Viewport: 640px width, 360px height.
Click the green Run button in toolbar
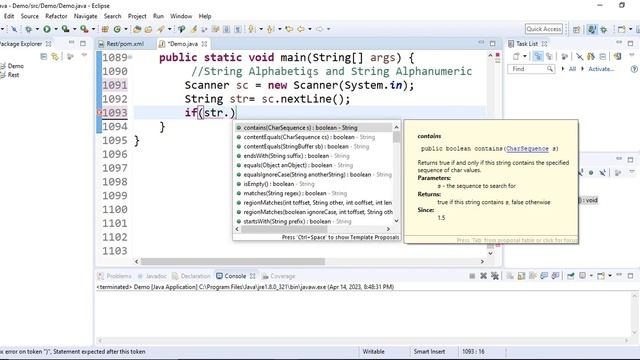47,29
